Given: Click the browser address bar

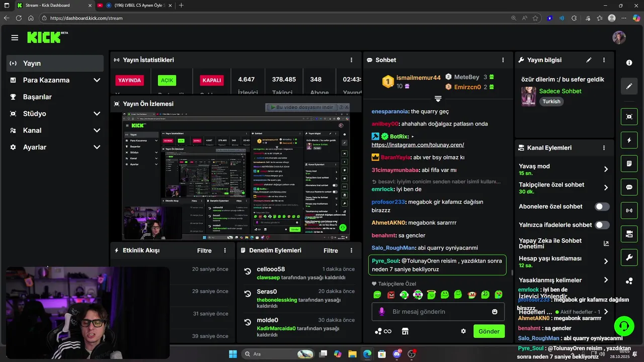Looking at the screenshot, I should [272, 18].
